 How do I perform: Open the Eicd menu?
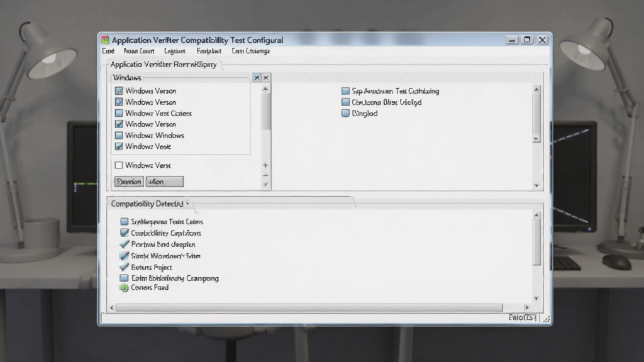(108, 51)
